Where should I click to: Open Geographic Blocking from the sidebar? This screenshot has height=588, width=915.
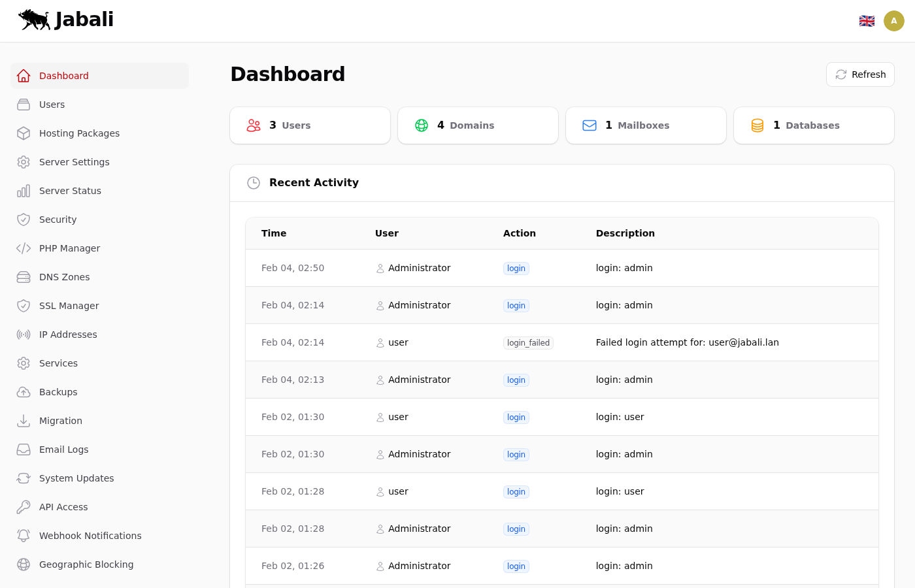click(x=86, y=564)
